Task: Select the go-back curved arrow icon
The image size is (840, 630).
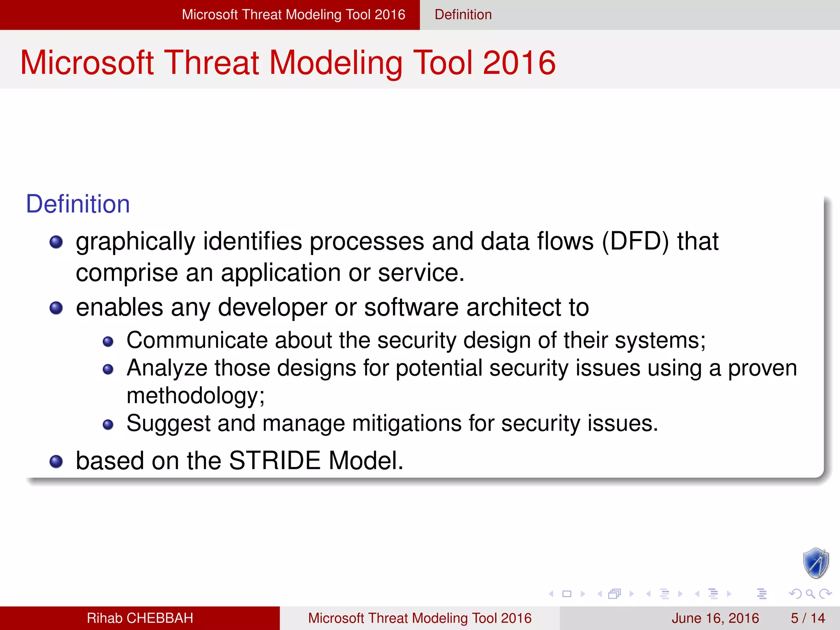Action: 795,593
